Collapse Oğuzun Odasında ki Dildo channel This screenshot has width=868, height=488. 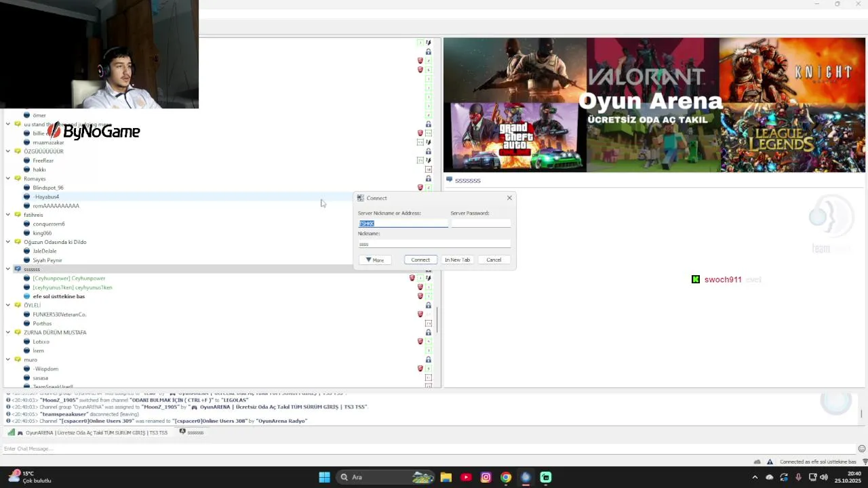click(x=8, y=242)
